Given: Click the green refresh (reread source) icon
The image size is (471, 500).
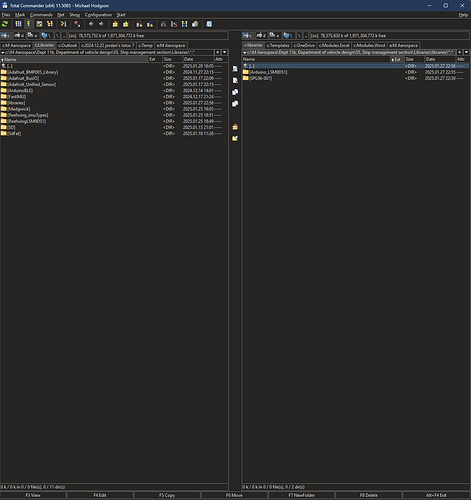Looking at the screenshot, I should click(x=5, y=24).
